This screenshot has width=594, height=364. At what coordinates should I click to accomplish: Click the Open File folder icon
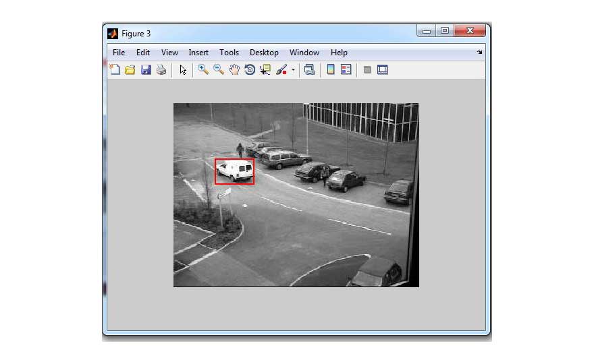click(x=130, y=69)
